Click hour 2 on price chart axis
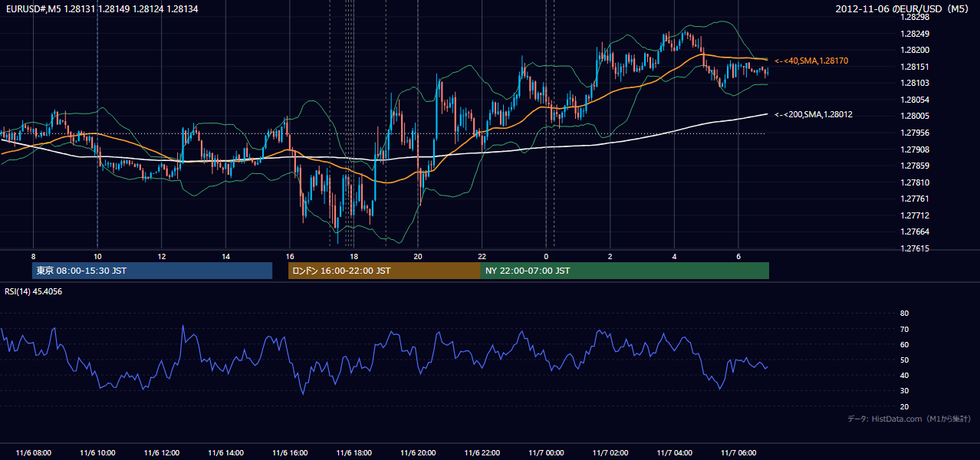 coord(610,256)
